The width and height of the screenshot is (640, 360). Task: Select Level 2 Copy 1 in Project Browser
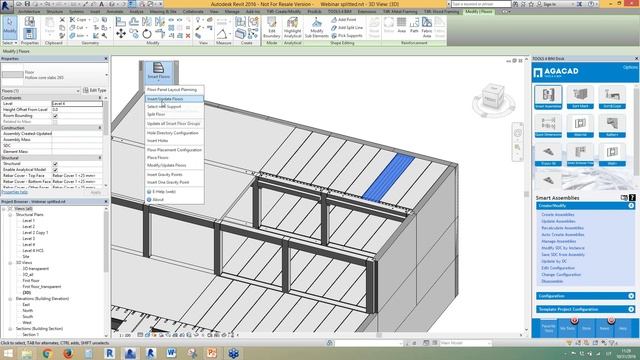35,233
